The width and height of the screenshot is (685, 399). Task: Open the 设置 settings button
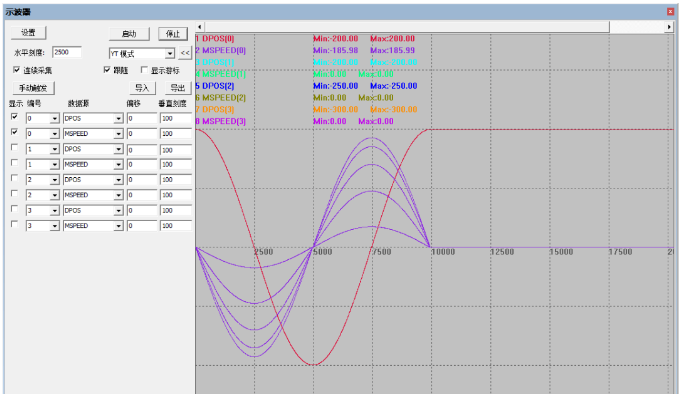(x=28, y=33)
